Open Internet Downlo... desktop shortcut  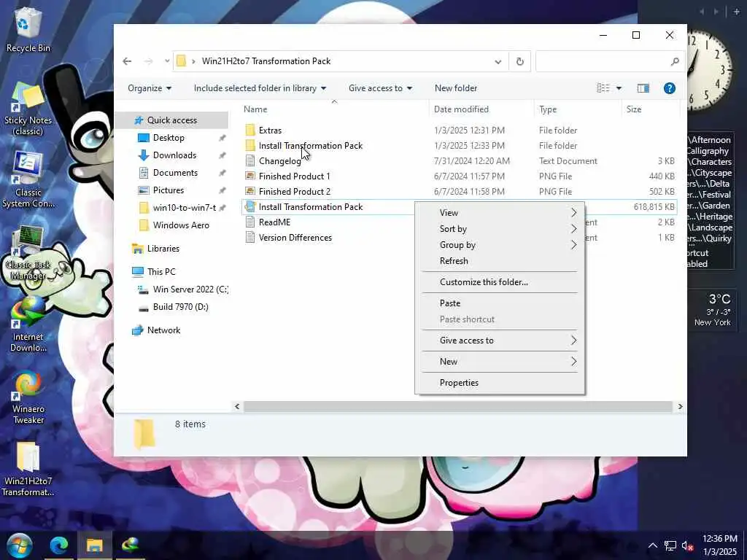click(28, 324)
